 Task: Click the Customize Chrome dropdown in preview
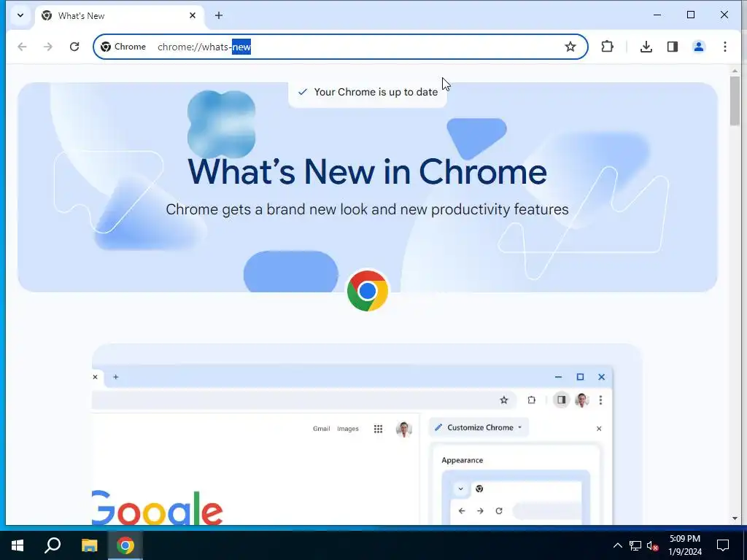479,427
